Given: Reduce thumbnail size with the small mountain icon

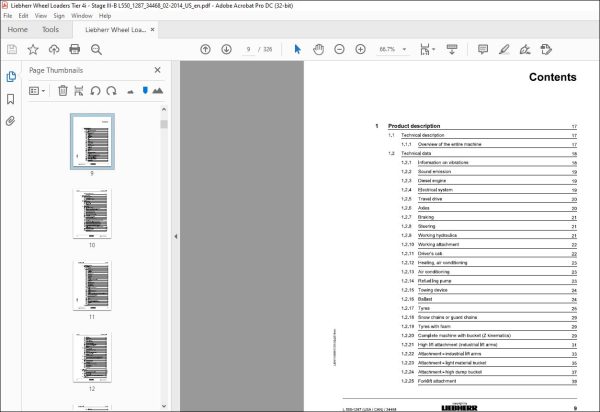Looking at the screenshot, I should 130,91.
